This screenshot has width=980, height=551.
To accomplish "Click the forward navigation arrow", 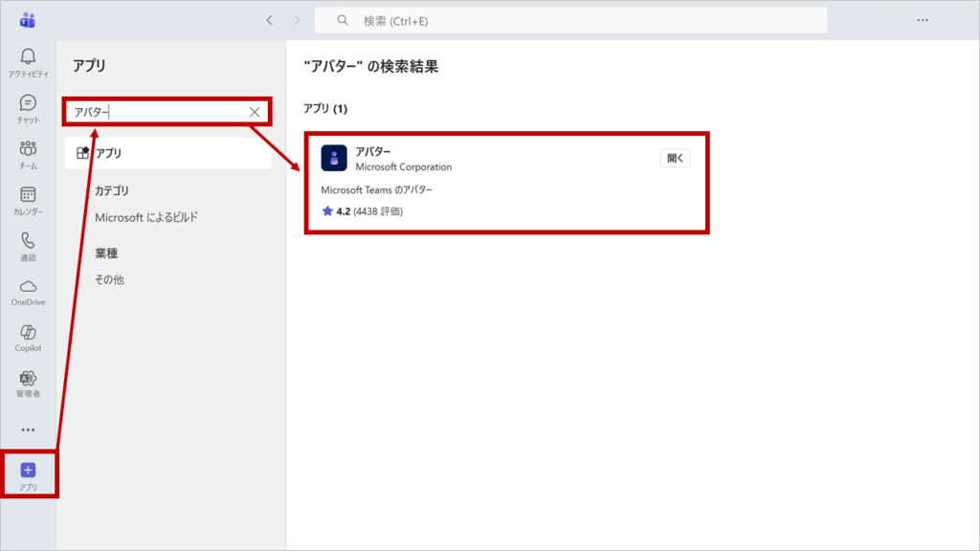I will [x=297, y=20].
